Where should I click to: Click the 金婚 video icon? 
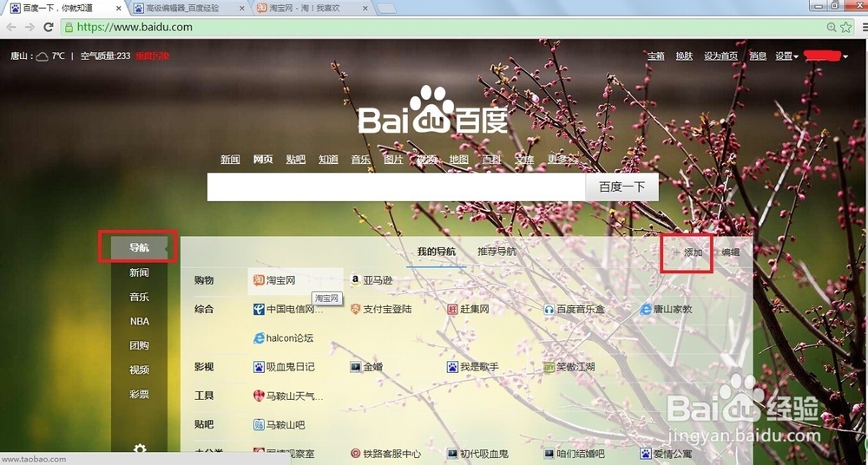355,366
